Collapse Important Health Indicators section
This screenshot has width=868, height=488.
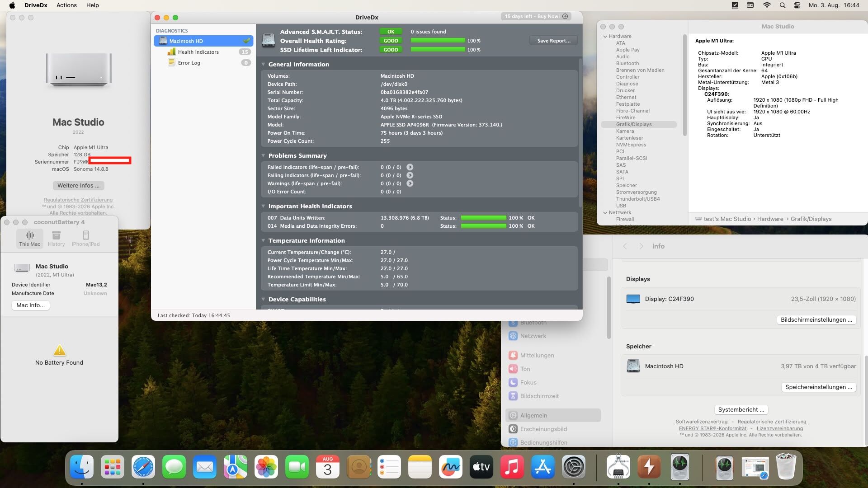click(x=263, y=206)
